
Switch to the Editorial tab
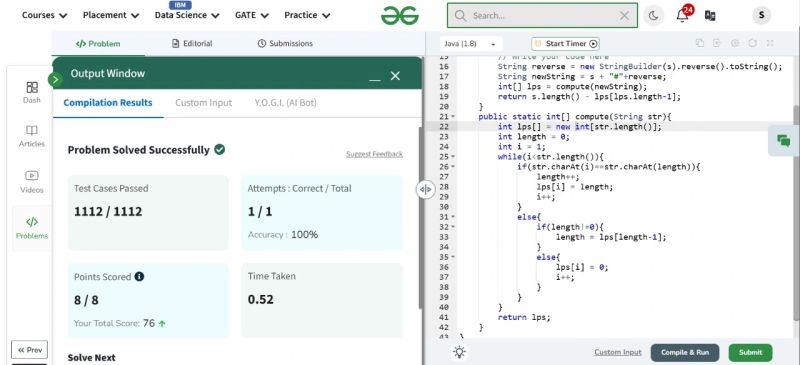[x=192, y=43]
